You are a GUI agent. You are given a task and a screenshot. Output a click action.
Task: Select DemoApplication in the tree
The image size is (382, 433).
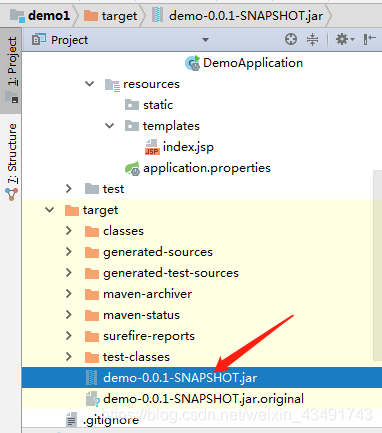pos(253,63)
